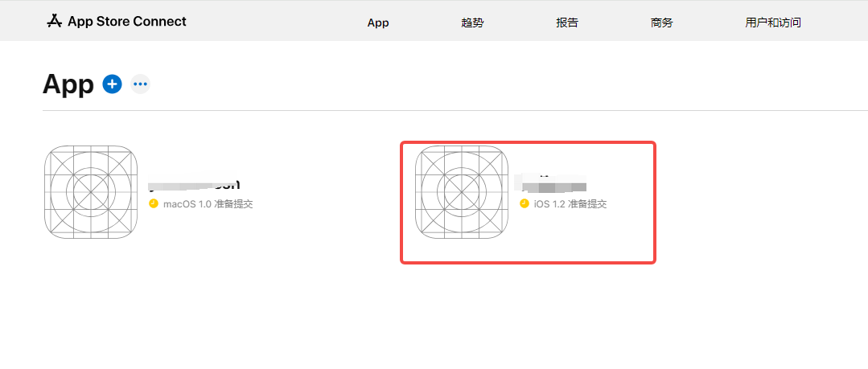Viewport: 868px width, 369px height.
Task: Open the macOS app placeholder icon
Action: pyautogui.click(x=91, y=192)
